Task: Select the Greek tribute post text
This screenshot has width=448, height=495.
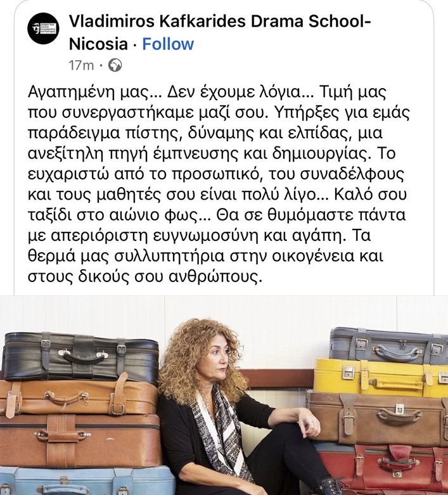Action: click(x=219, y=184)
